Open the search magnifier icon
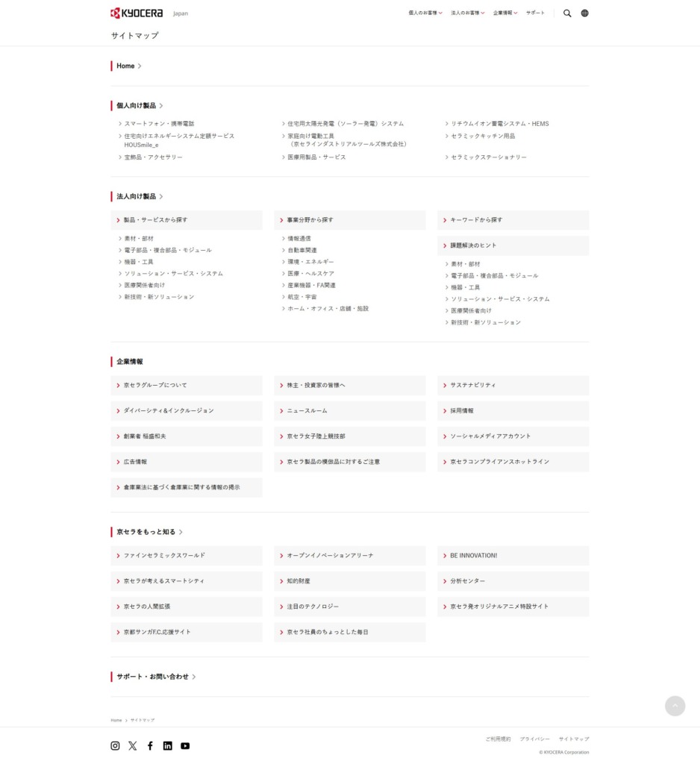This screenshot has width=700, height=764. tap(567, 13)
